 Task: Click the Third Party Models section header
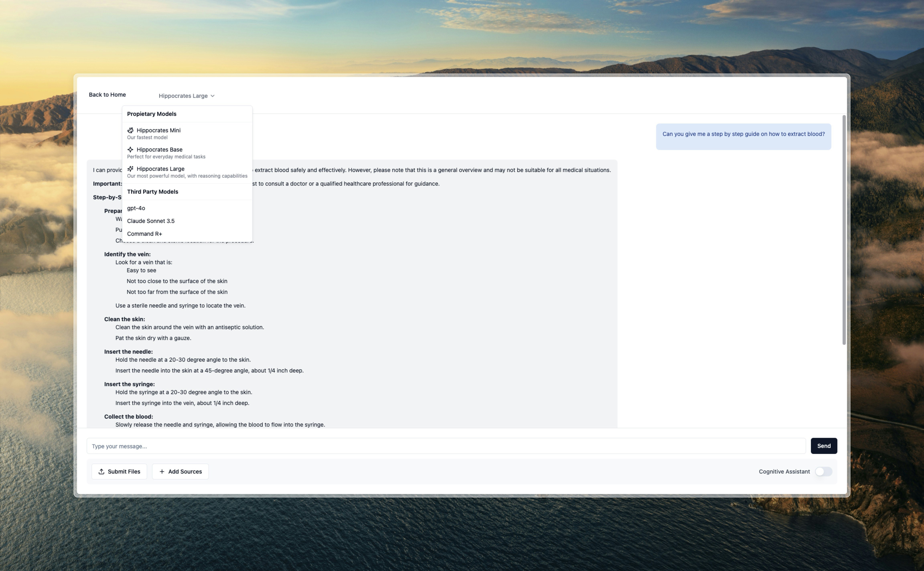[x=153, y=192]
